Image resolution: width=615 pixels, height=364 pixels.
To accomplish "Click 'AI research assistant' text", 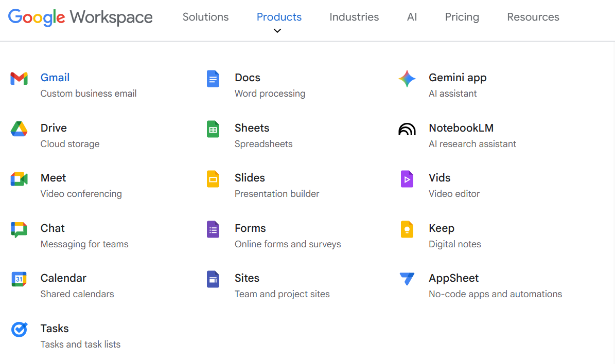I will (x=472, y=144).
